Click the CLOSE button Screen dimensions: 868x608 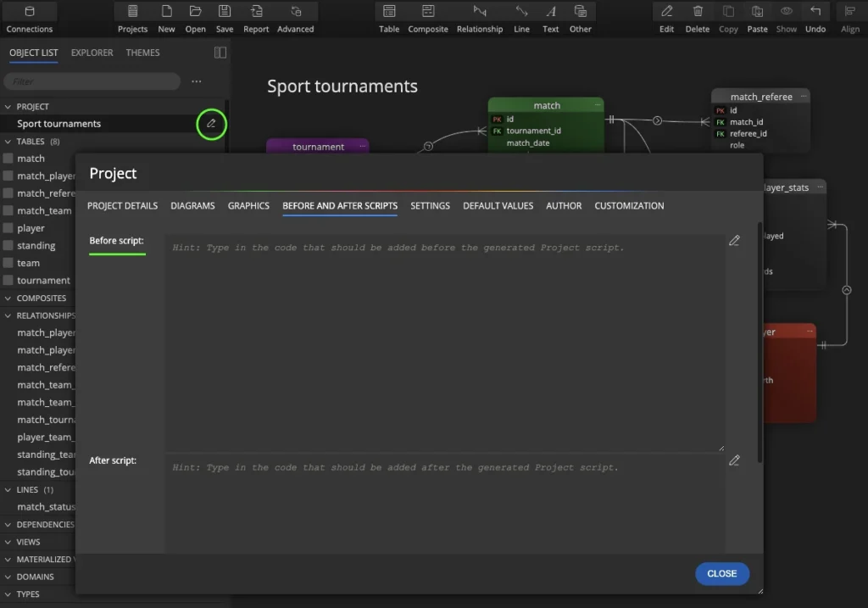click(721, 573)
